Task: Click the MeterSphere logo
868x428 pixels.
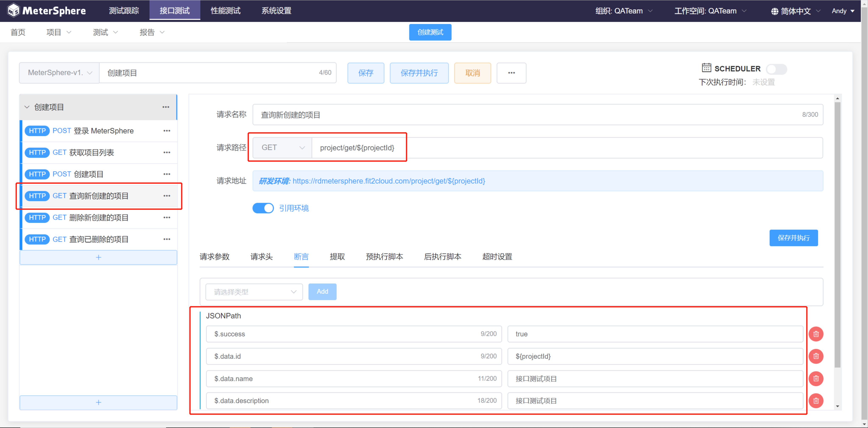Action: (46, 10)
